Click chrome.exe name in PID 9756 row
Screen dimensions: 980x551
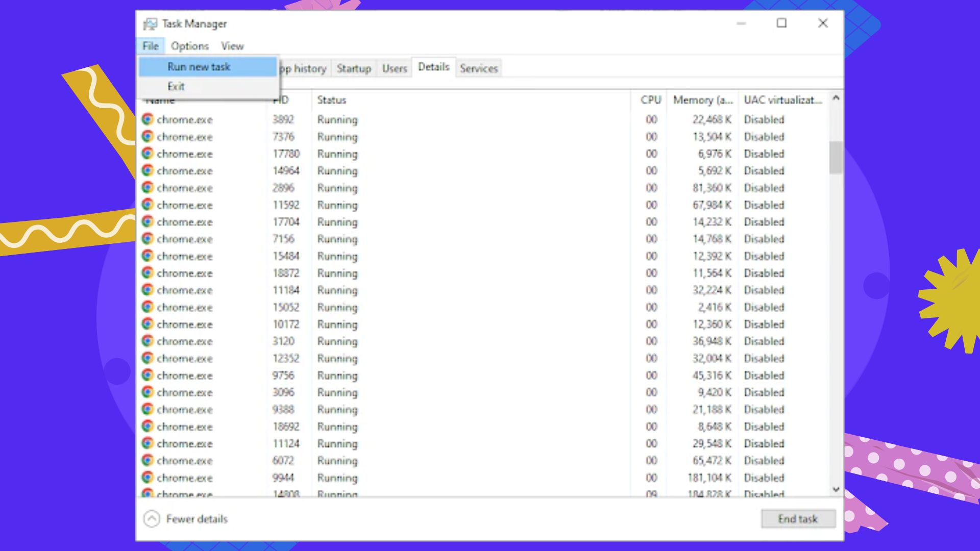[x=185, y=375]
